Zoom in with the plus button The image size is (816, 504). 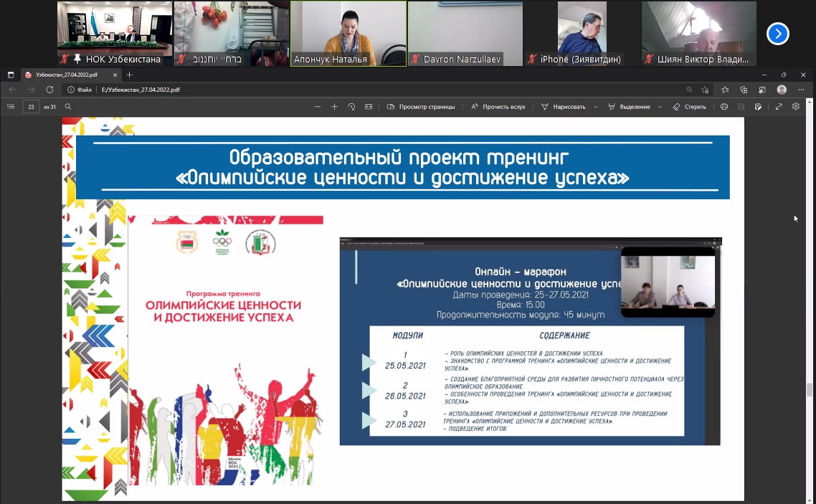[334, 107]
